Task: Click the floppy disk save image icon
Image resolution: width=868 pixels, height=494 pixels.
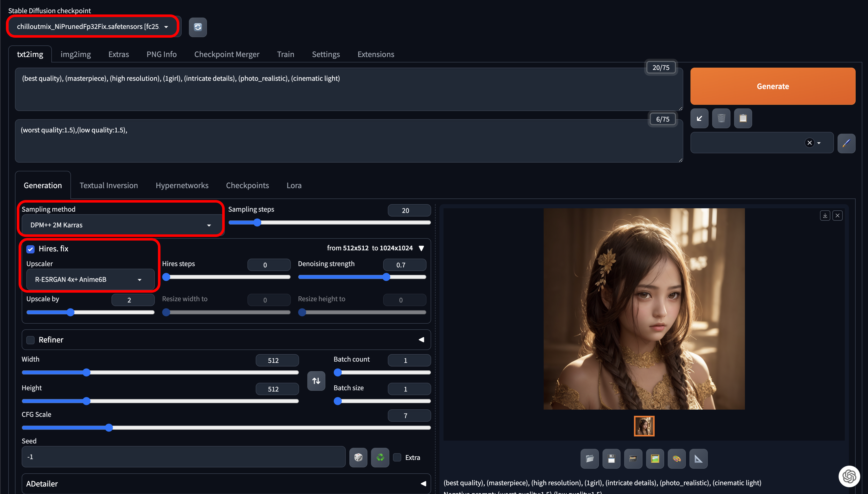Action: (x=611, y=459)
